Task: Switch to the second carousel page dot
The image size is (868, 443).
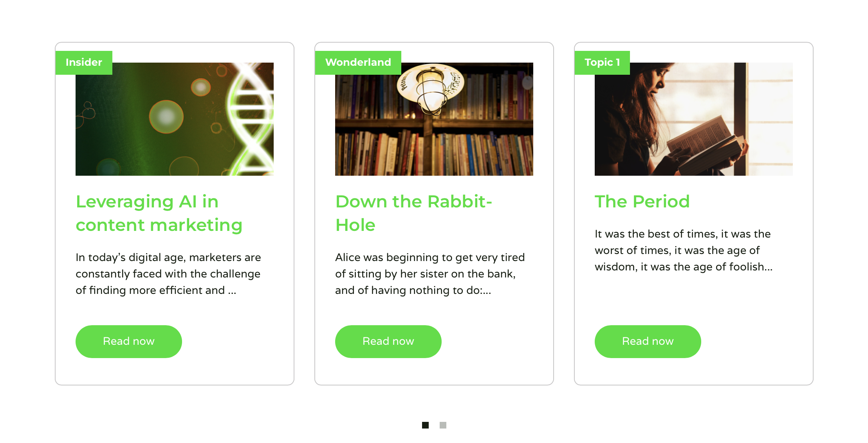Action: 443,425
